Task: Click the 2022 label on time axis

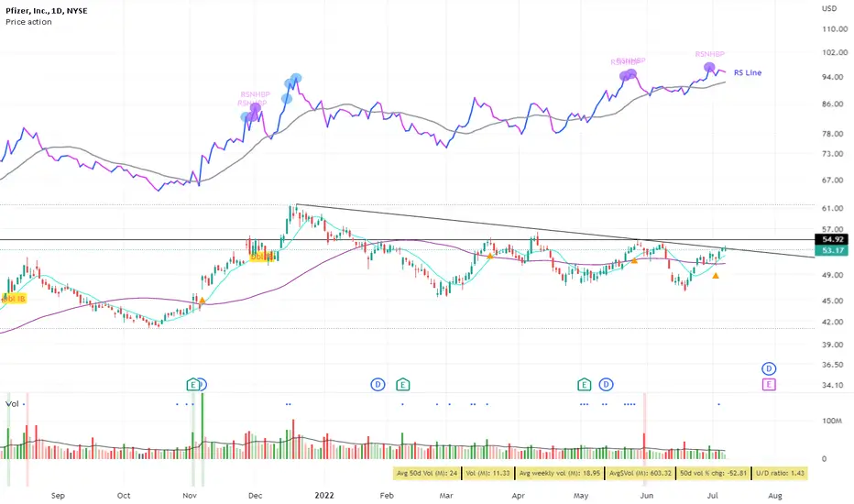Action: [x=324, y=495]
